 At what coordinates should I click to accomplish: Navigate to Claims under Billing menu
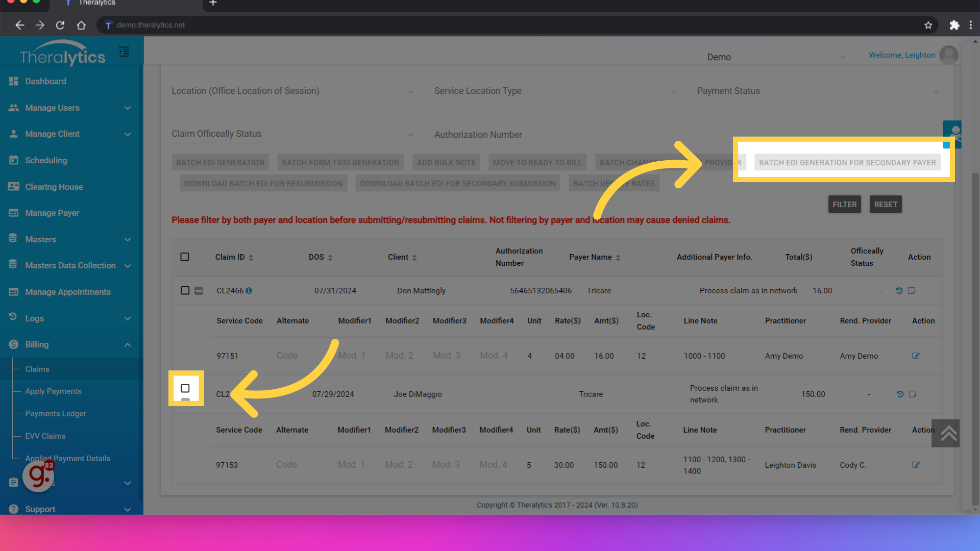pos(37,369)
